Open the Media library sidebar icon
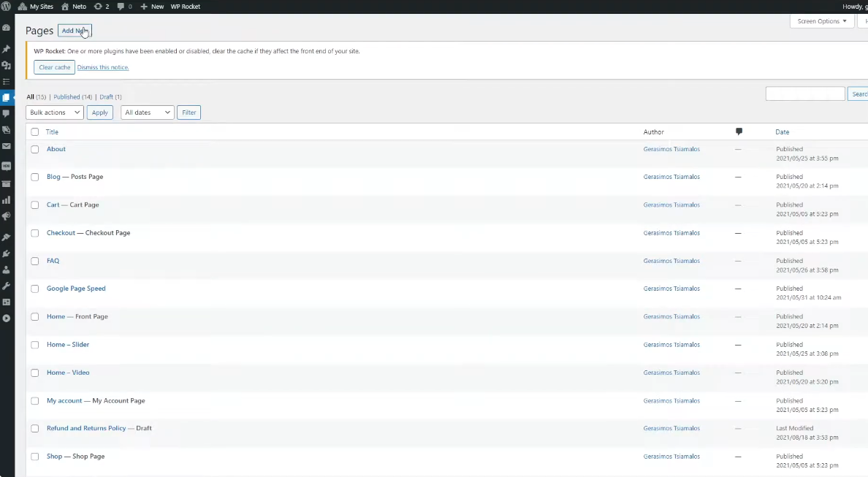Screen dimensions: 868x477 coord(7,65)
